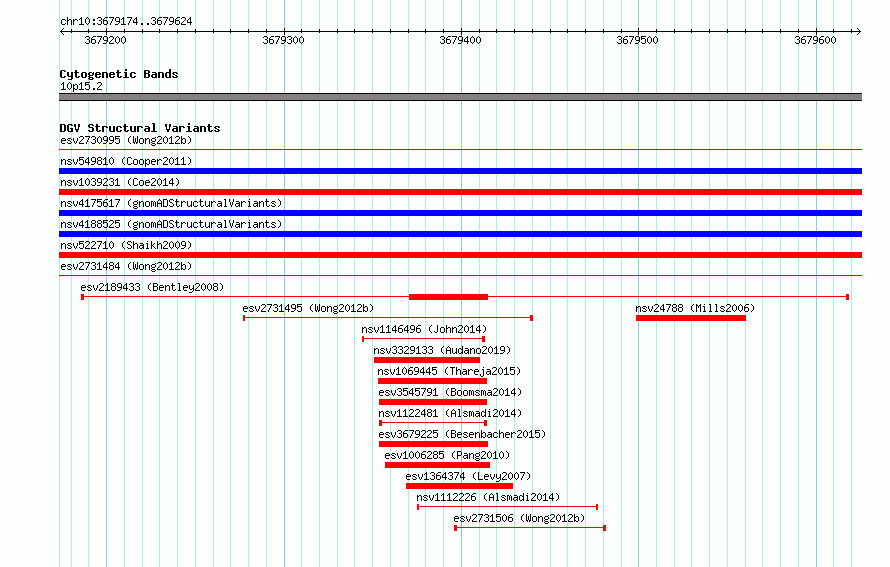Open the esv2731484 (Wong2012b) label
The width and height of the screenshot is (890, 567).
click(x=126, y=266)
